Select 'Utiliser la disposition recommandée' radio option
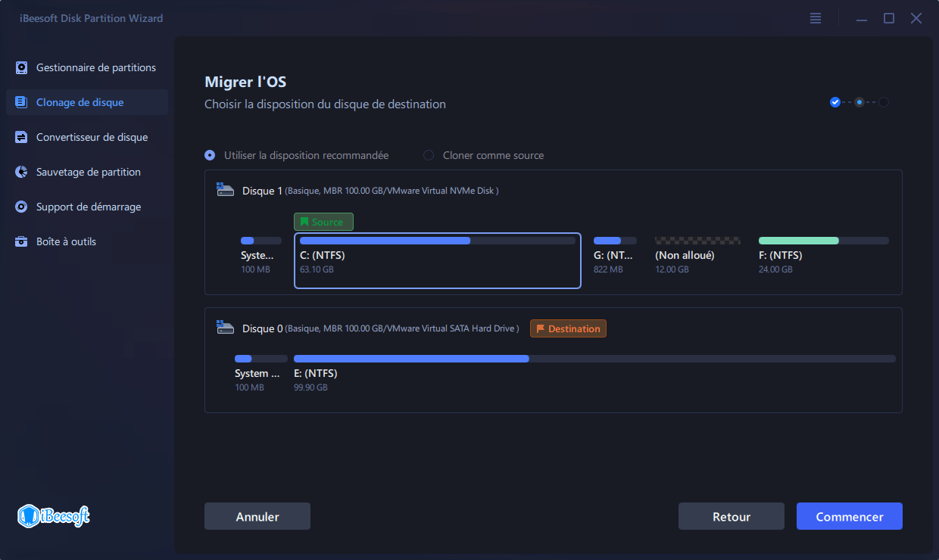The height and width of the screenshot is (560, 939). point(210,155)
